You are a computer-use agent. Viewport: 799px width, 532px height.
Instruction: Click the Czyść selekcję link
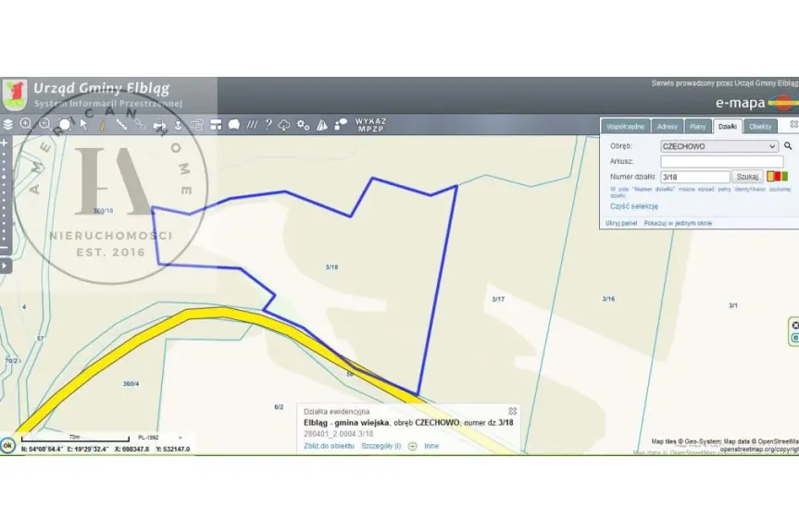pyautogui.click(x=633, y=206)
